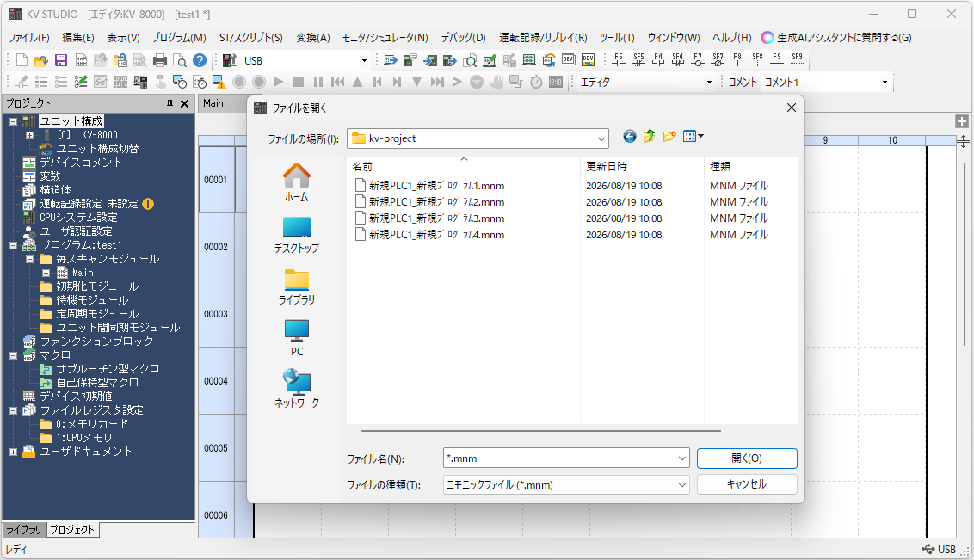Open the プログラム(M) menu
The height and width of the screenshot is (560, 974).
(179, 38)
